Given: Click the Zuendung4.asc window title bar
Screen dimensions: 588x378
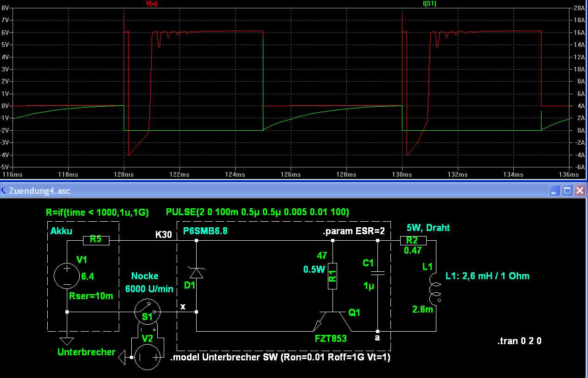Looking at the screenshot, I should (x=278, y=191).
